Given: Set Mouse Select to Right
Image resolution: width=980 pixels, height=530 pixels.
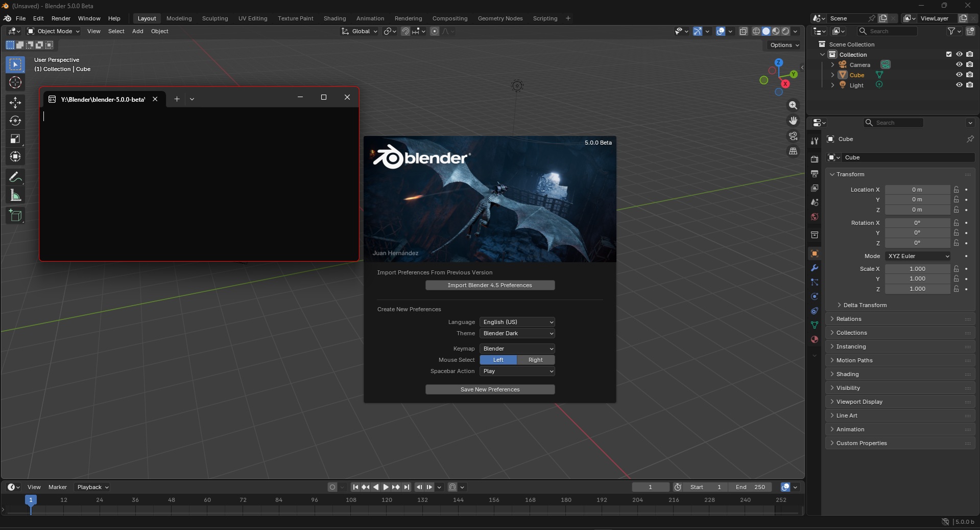Looking at the screenshot, I should (536, 360).
